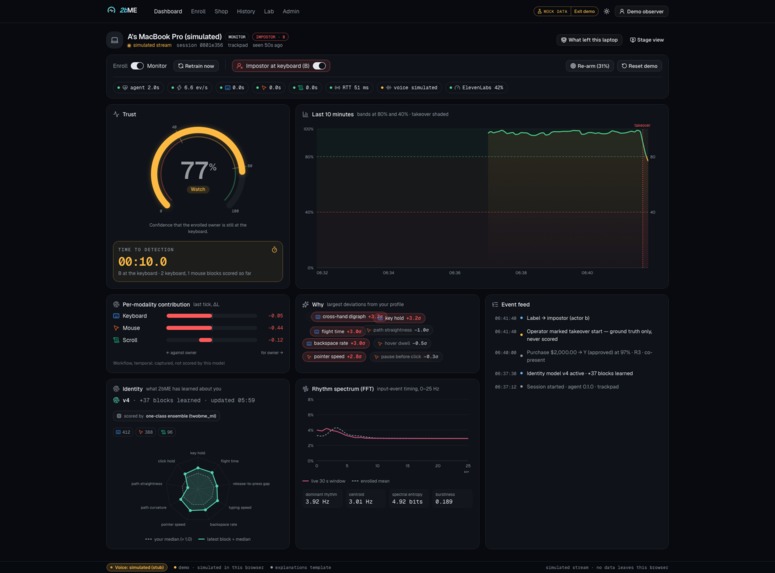Open the Admin tab
This screenshot has width=775, height=573.
coord(291,11)
